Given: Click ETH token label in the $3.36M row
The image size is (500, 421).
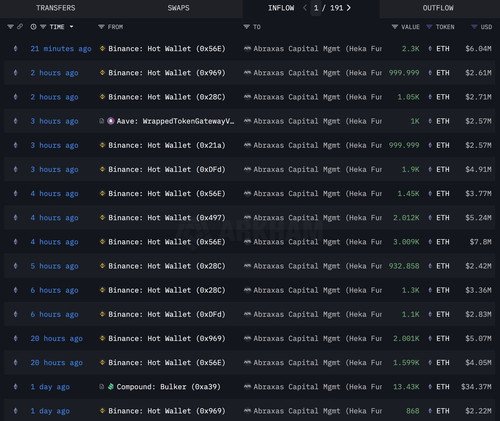Looking at the screenshot, I should pos(443,290).
